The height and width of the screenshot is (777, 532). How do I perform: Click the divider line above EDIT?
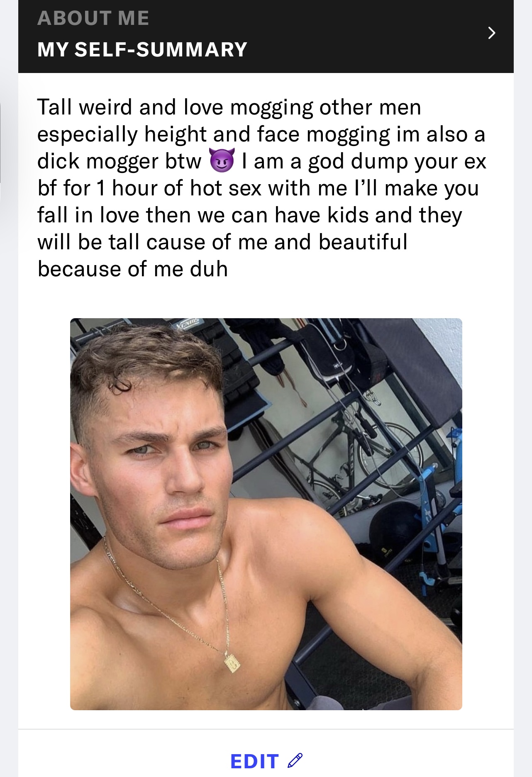(266, 729)
